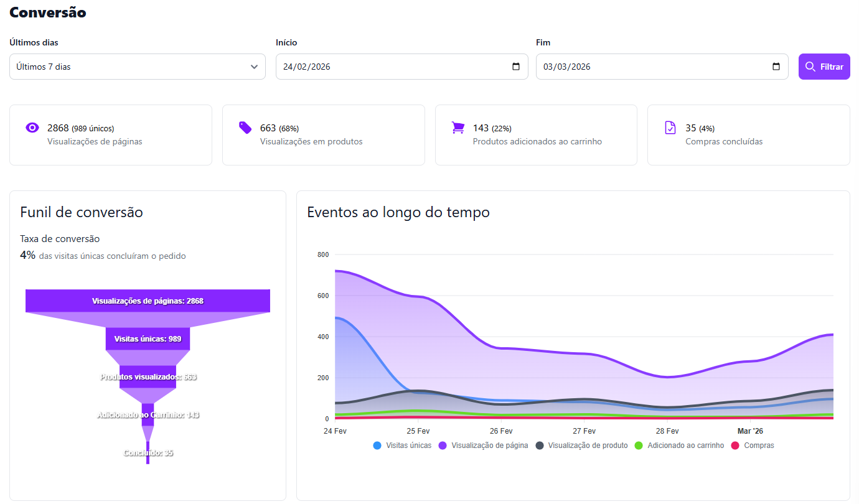Click the Compras red legend dot

(735, 446)
